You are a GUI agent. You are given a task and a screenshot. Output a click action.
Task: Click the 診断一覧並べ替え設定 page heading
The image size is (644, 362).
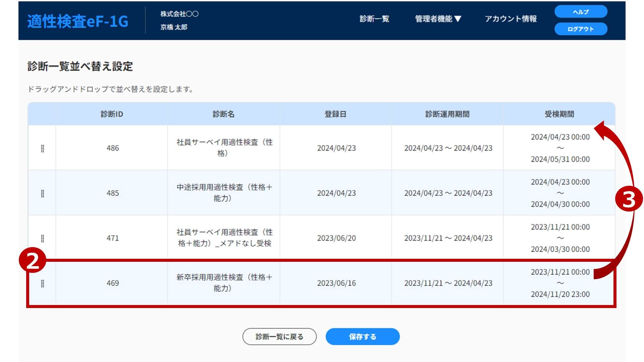80,66
